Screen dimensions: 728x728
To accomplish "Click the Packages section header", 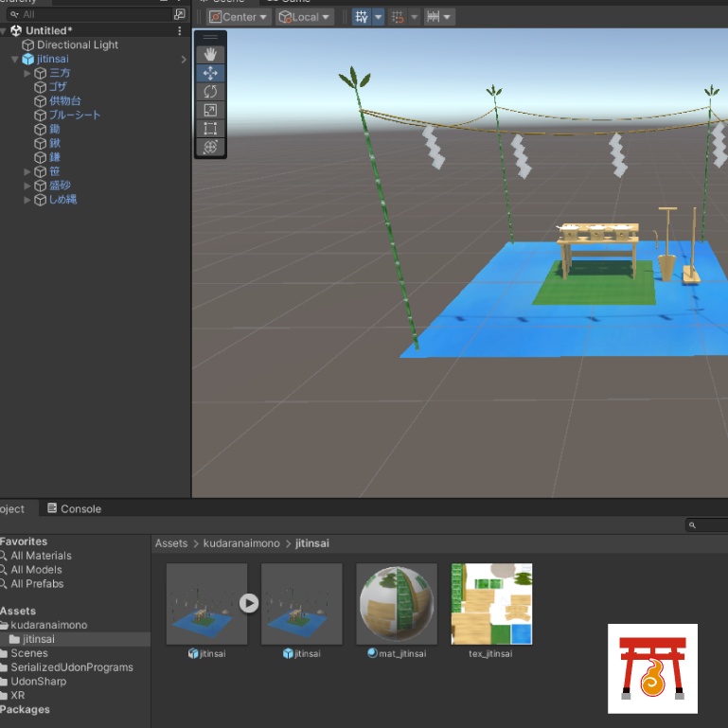I will click(25, 709).
